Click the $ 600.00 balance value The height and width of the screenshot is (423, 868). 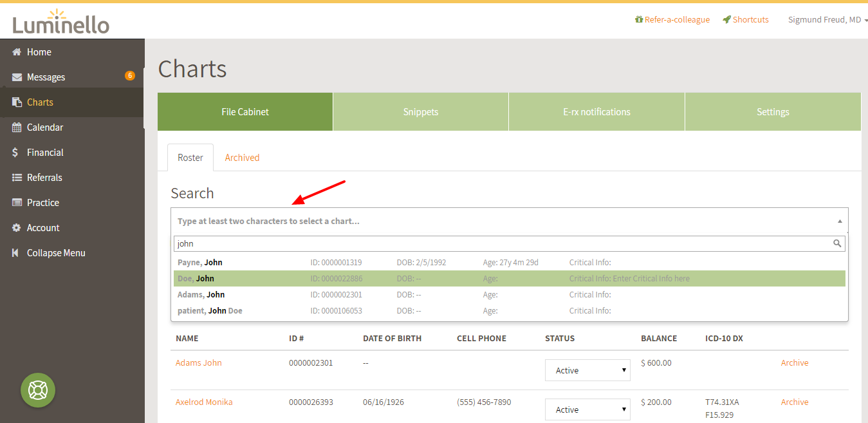656,362
